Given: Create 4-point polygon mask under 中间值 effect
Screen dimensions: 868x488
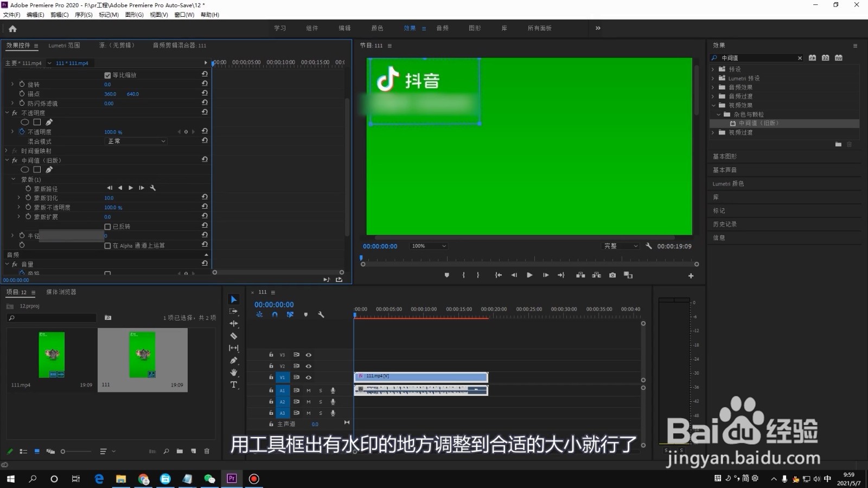Looking at the screenshot, I should pos(37,170).
